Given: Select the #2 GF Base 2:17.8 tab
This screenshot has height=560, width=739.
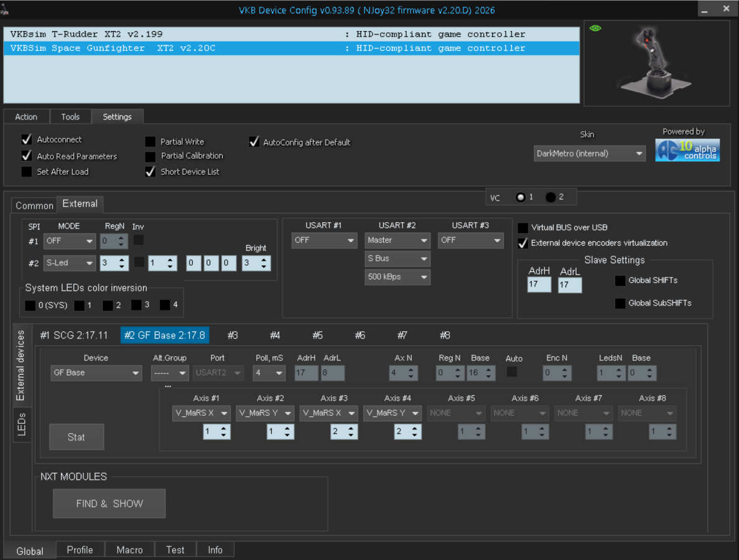Looking at the screenshot, I should [x=164, y=335].
